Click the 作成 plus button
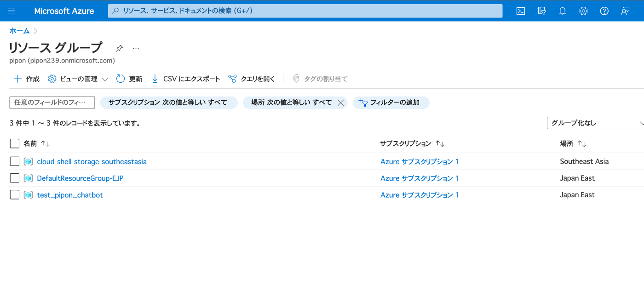 [x=27, y=79]
